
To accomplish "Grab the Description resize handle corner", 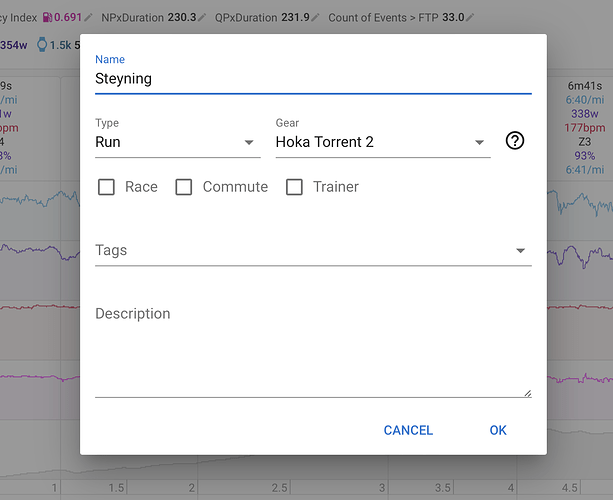I will [528, 393].
